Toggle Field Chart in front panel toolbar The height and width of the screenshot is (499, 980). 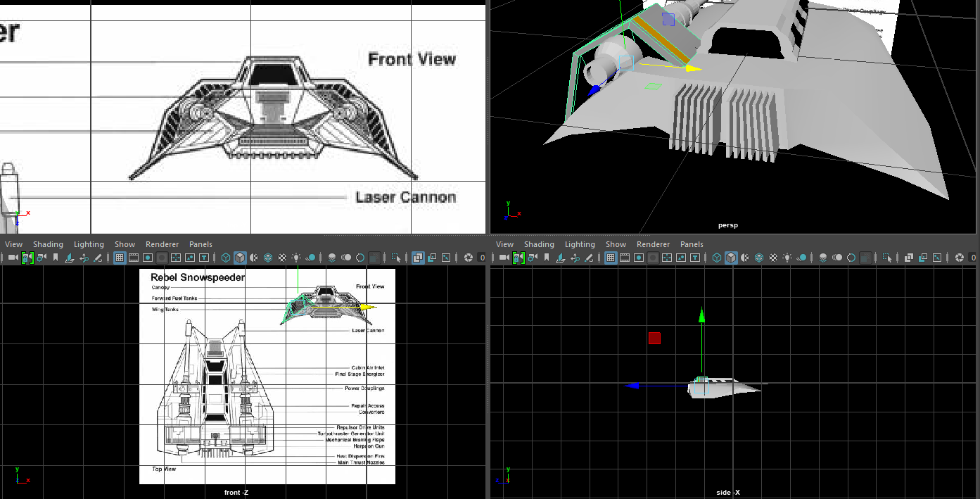[x=176, y=258]
